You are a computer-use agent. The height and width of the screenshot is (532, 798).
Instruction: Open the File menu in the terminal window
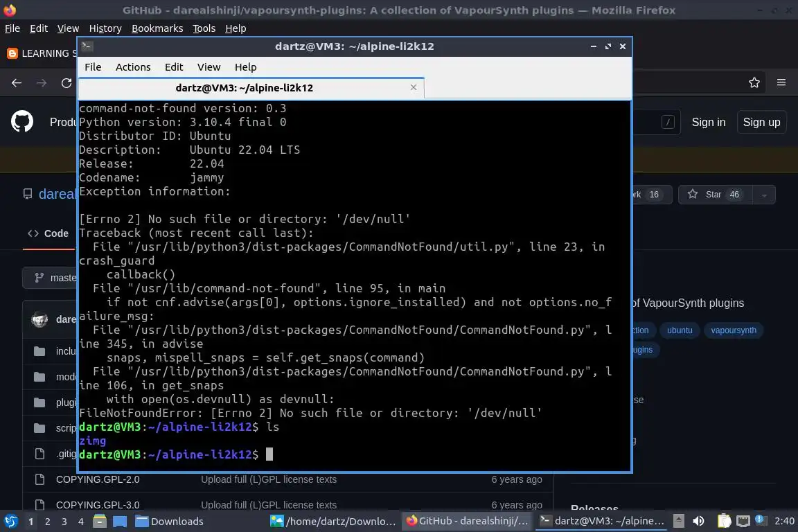tap(93, 67)
